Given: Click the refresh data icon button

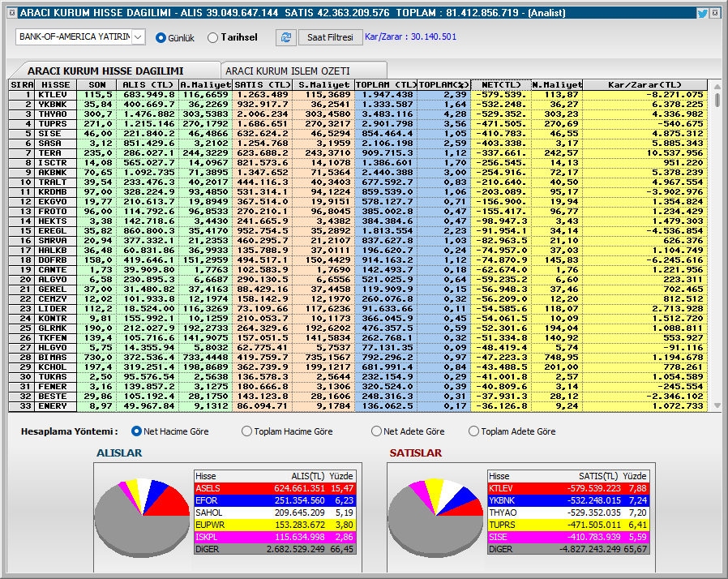Looking at the screenshot, I should click(x=286, y=37).
